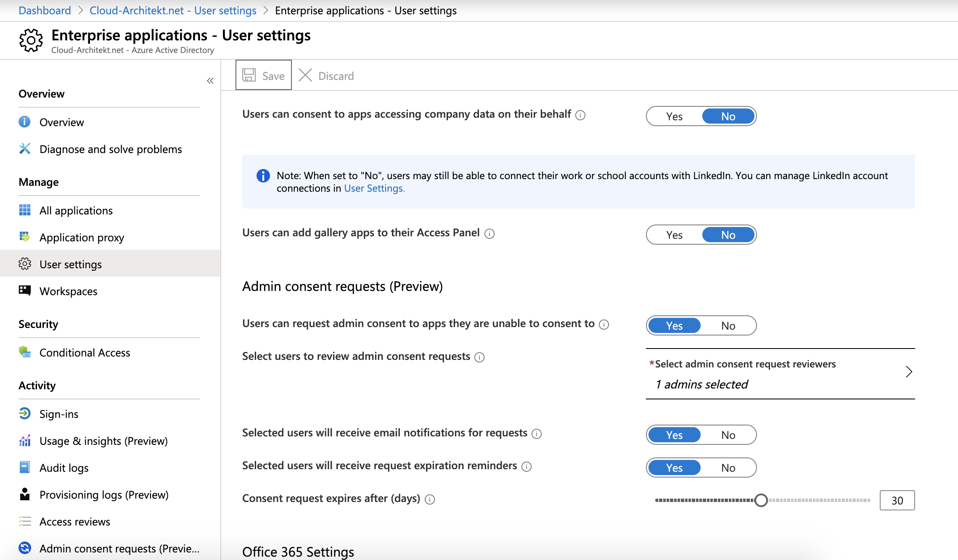
Task: Open Access reviews
Action: click(109, 521)
